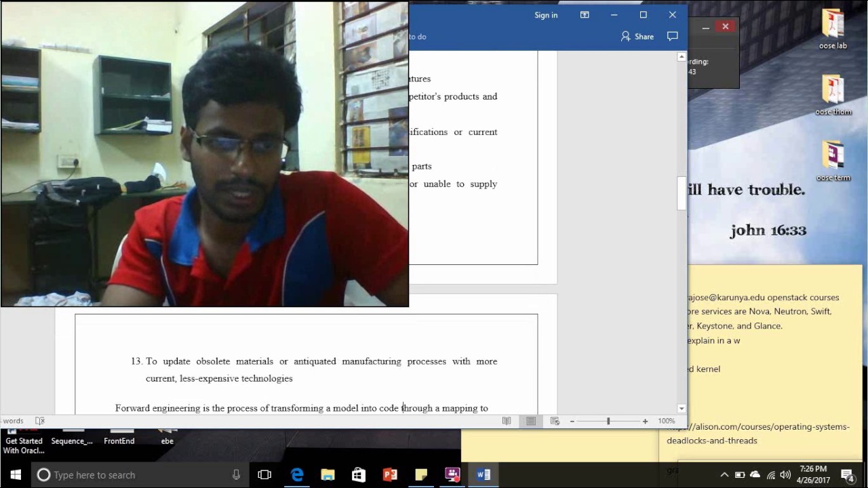Screen dimensions: 868x488
Task: Select Print Layout view in status bar
Action: [x=531, y=421]
